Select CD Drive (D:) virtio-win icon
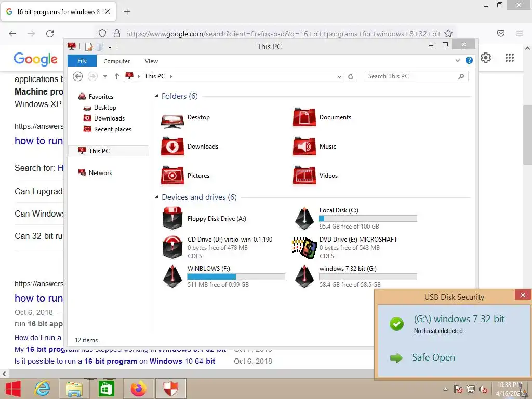 [x=172, y=247]
